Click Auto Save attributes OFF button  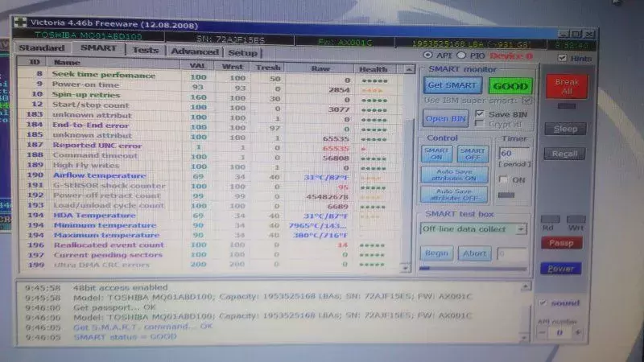454,195
